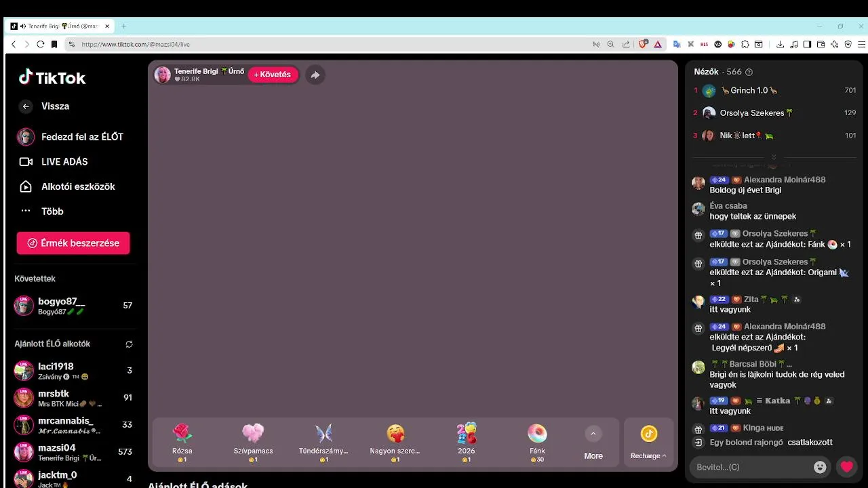
Task: Refresh the Ajánlott ÉLŐ alkotók list
Action: 129,344
